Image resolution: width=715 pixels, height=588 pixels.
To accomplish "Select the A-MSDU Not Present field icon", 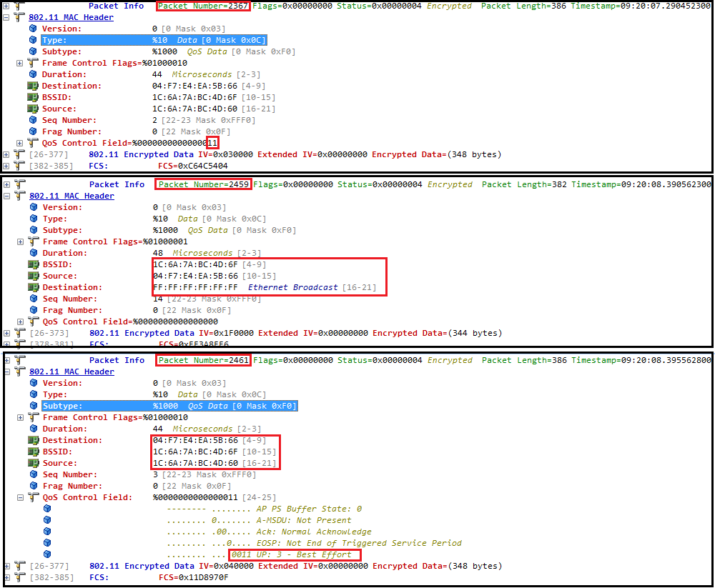I will (47, 520).
